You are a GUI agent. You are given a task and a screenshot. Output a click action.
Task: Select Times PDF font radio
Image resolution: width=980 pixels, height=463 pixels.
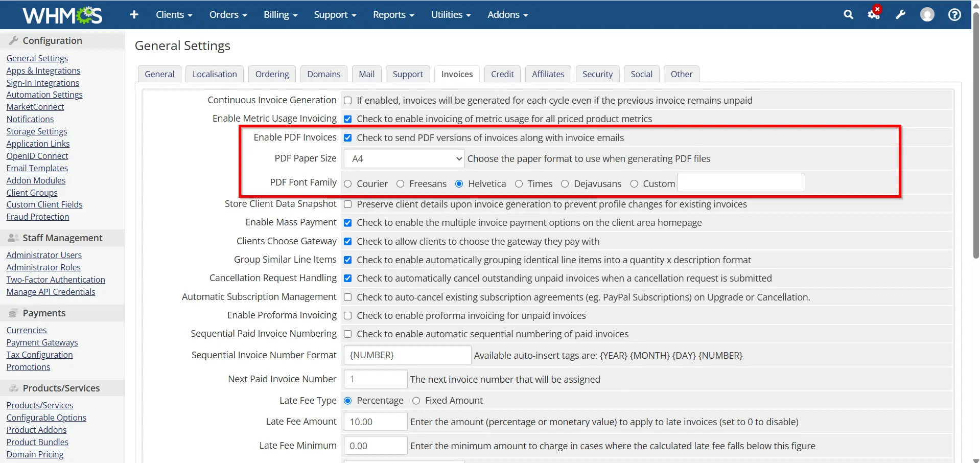(519, 184)
